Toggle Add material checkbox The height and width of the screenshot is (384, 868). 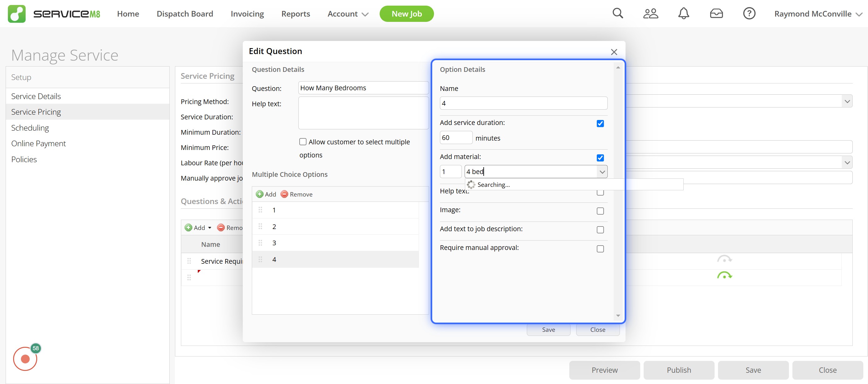point(600,158)
